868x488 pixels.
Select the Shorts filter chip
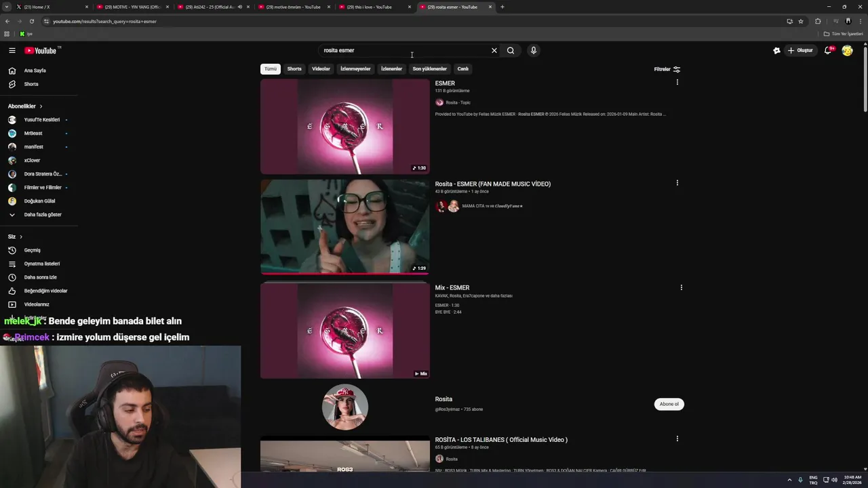[x=294, y=69]
